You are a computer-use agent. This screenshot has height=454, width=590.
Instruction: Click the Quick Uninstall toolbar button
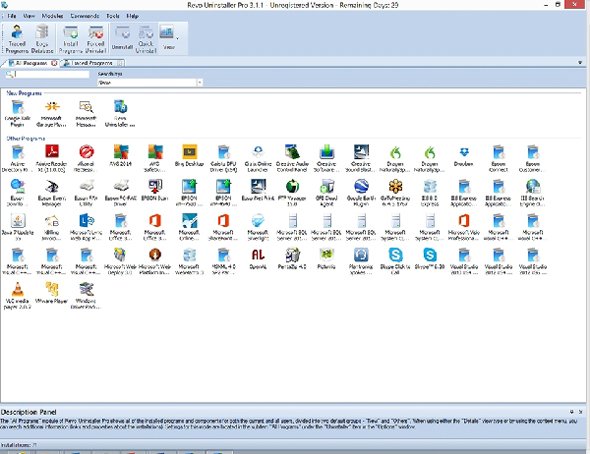point(146,39)
